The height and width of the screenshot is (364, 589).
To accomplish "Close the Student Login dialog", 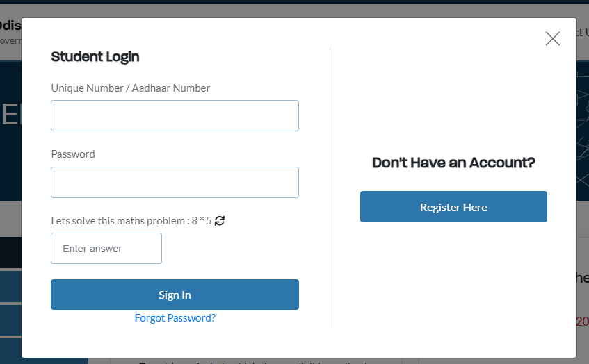I will tap(553, 39).
